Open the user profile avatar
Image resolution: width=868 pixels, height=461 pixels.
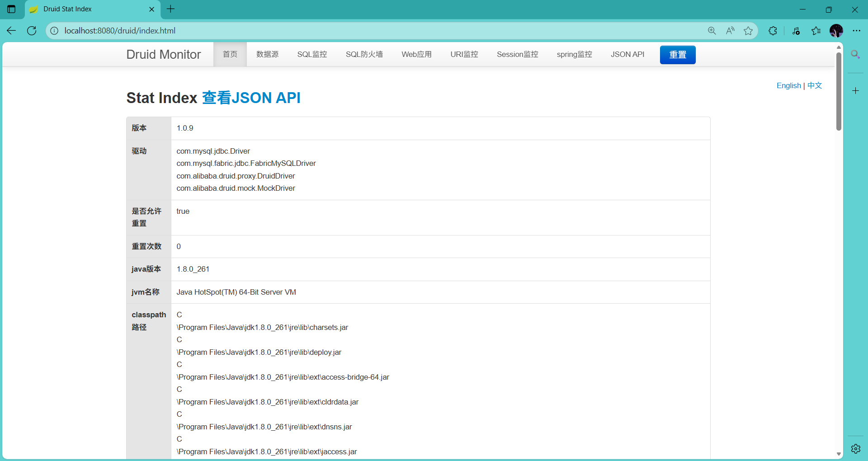point(836,31)
